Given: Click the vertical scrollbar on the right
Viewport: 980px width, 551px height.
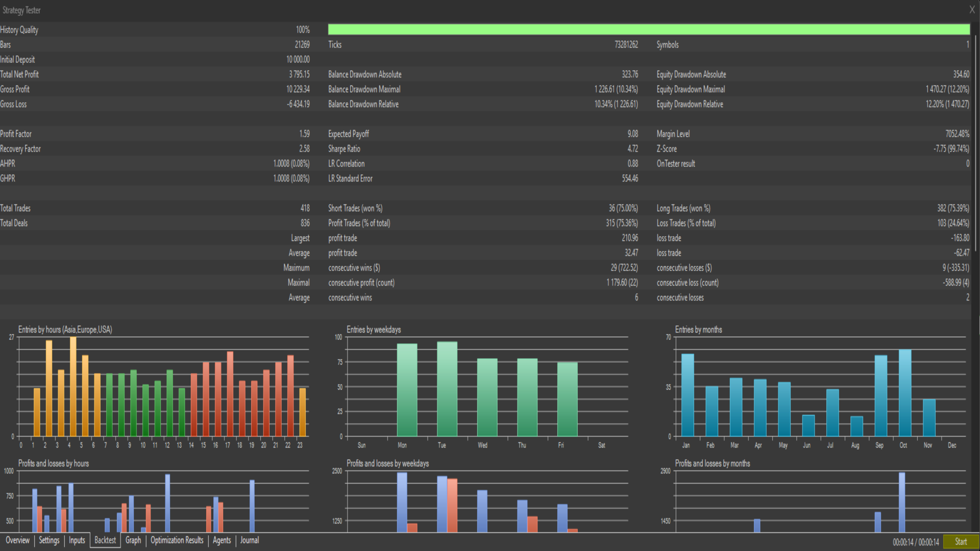Looking at the screenshot, I should 976,143.
